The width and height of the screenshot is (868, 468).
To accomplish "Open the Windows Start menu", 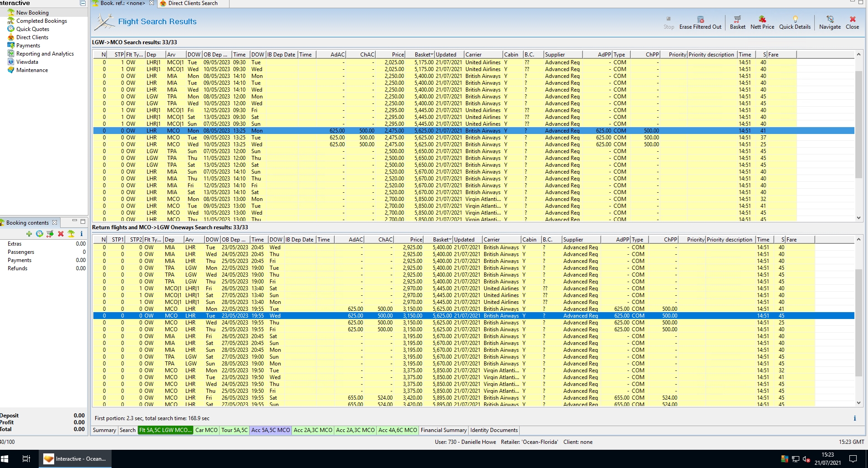I will pos(5,459).
